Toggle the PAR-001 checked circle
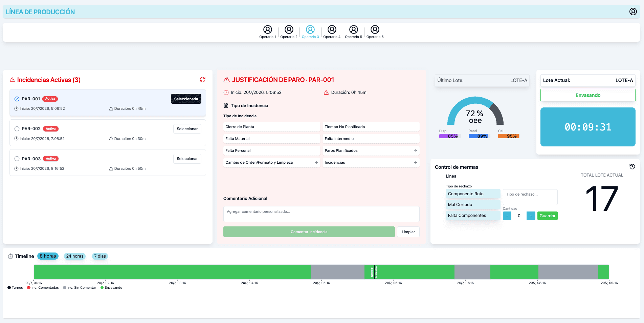Viewport: 644px width, 323px height. pyautogui.click(x=17, y=99)
